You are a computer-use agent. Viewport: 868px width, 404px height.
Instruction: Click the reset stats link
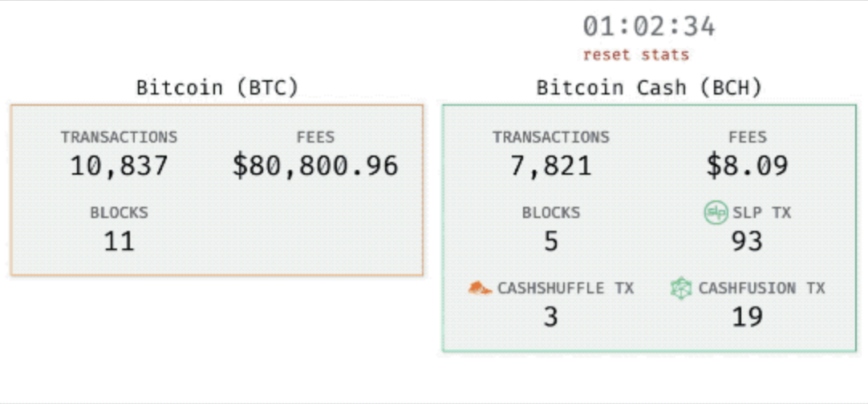[x=636, y=55]
